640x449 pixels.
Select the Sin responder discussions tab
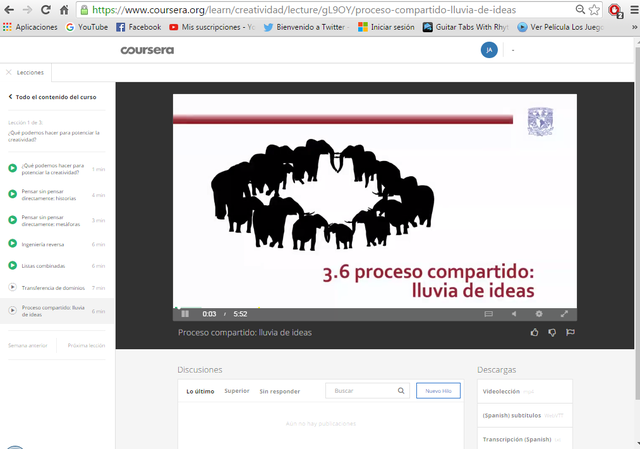coord(280,391)
